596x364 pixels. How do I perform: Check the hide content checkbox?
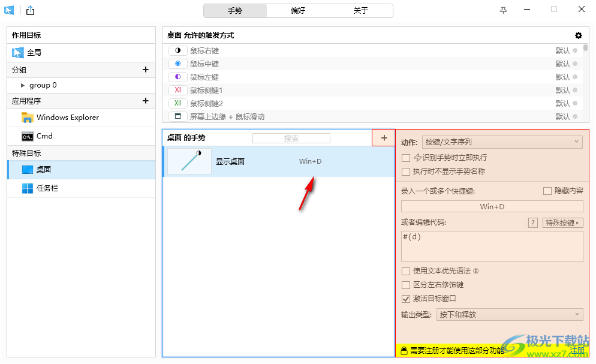(547, 191)
